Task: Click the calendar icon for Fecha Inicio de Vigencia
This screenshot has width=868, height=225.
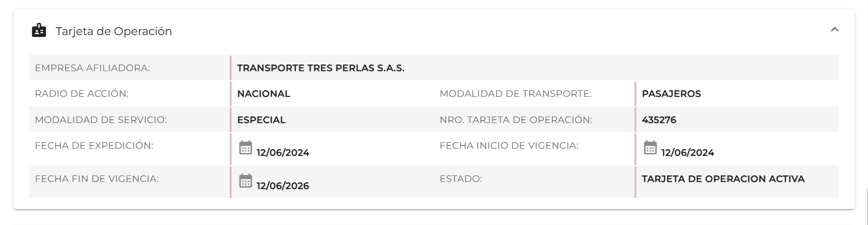Action: click(650, 147)
